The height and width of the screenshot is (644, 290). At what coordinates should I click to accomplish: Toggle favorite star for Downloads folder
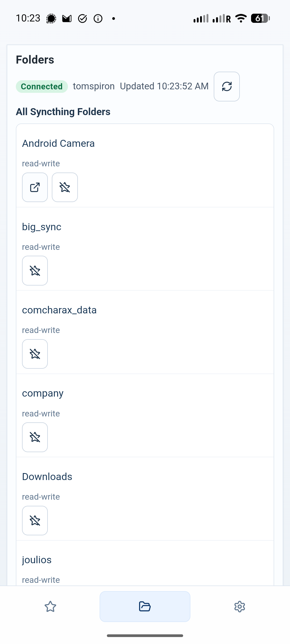(x=35, y=521)
